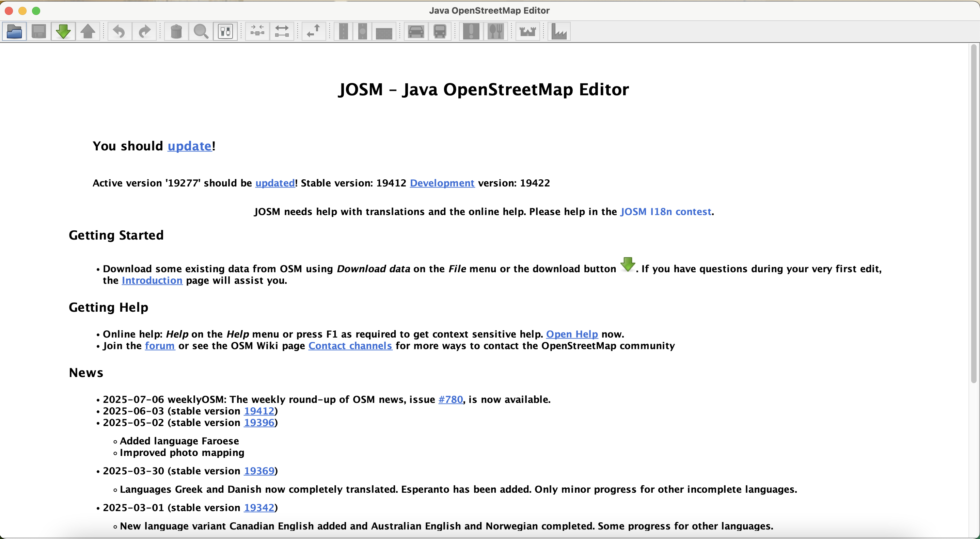Click the 'JOSM – Java OpenStreetMap Editor' title
Viewport: 980px width, 539px height.
[483, 90]
